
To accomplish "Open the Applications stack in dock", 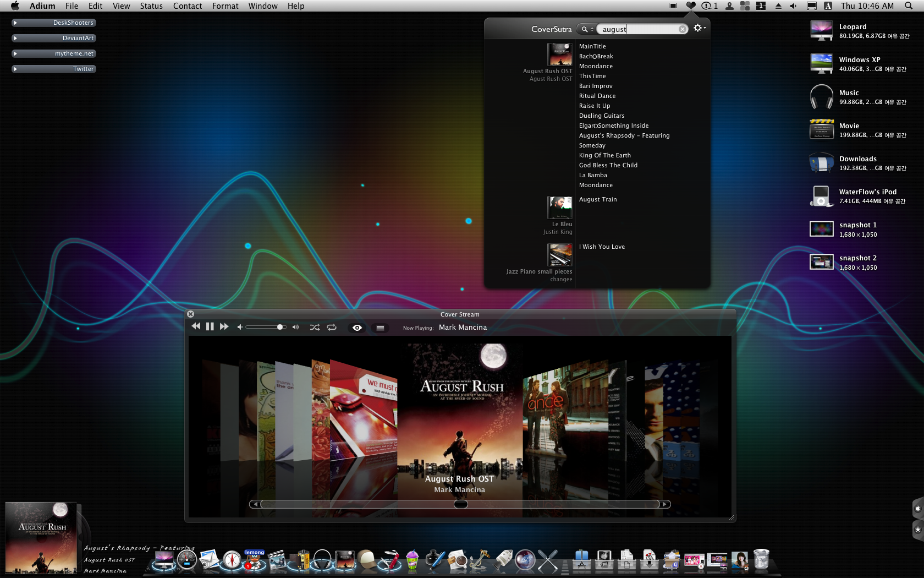I will coord(581,560).
